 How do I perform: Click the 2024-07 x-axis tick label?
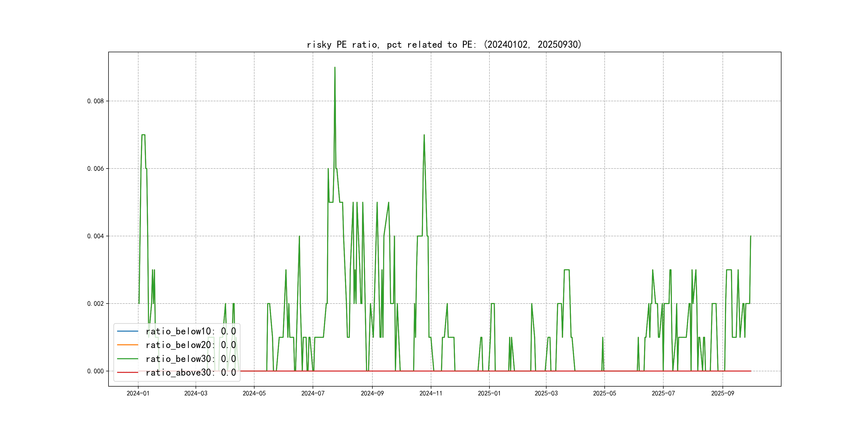(x=313, y=394)
